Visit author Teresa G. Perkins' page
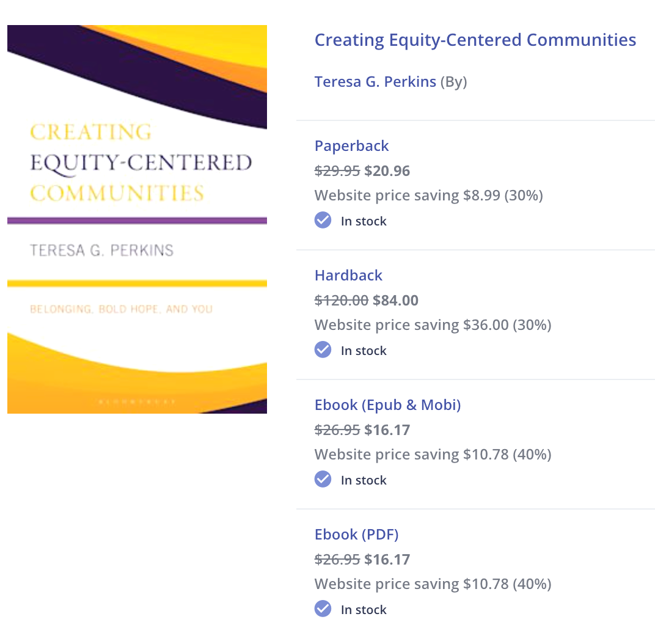This screenshot has height=644, width=655. 375,82
